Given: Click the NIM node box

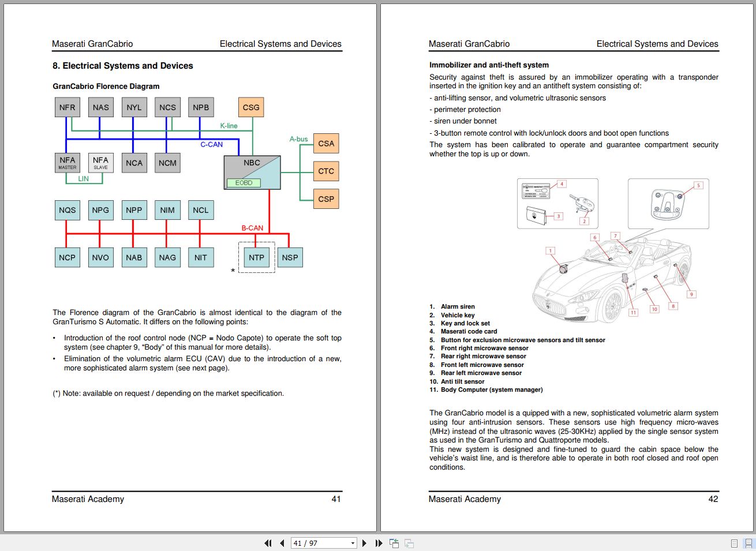Looking at the screenshot, I should pyautogui.click(x=167, y=210).
